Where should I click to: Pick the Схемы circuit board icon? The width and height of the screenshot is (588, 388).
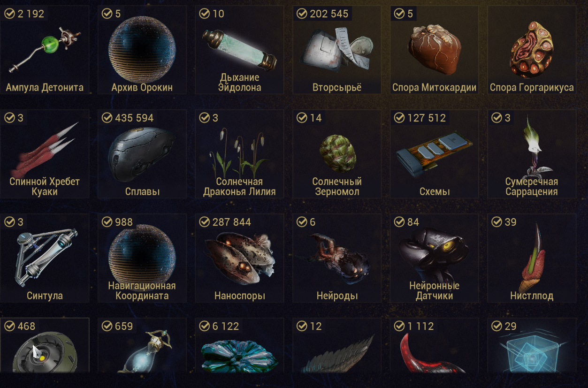tap(435, 153)
